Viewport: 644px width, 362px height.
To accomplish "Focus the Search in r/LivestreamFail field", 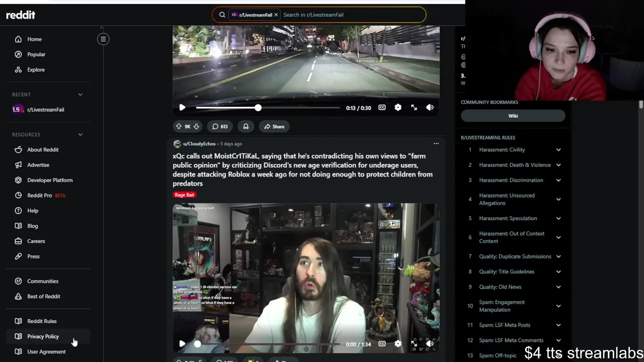I will pyautogui.click(x=352, y=15).
